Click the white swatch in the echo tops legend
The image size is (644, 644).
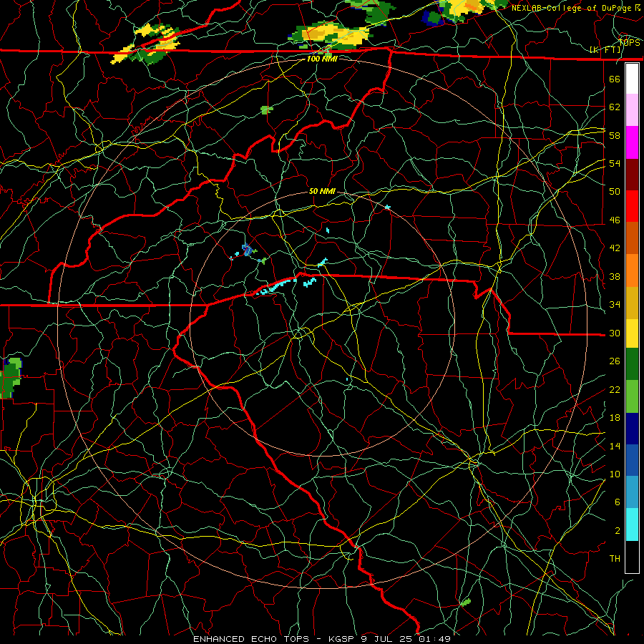632,79
